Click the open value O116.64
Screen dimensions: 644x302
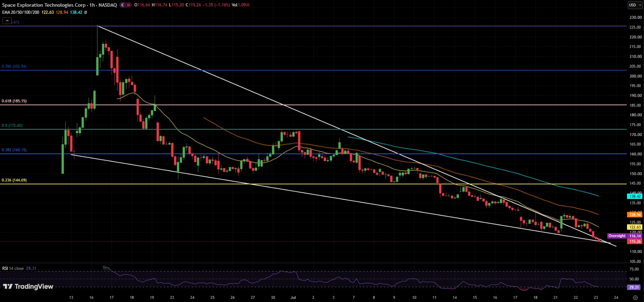[x=142, y=5]
